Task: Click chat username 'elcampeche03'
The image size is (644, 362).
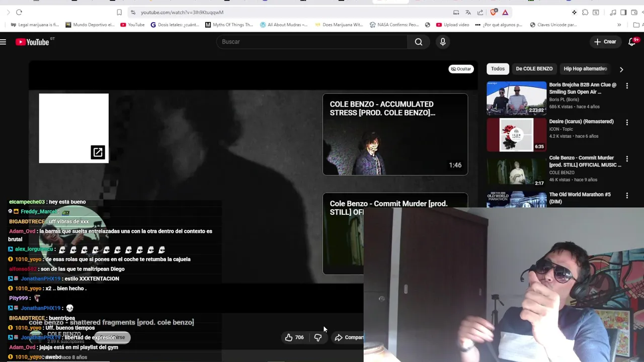Action: [x=27, y=202]
